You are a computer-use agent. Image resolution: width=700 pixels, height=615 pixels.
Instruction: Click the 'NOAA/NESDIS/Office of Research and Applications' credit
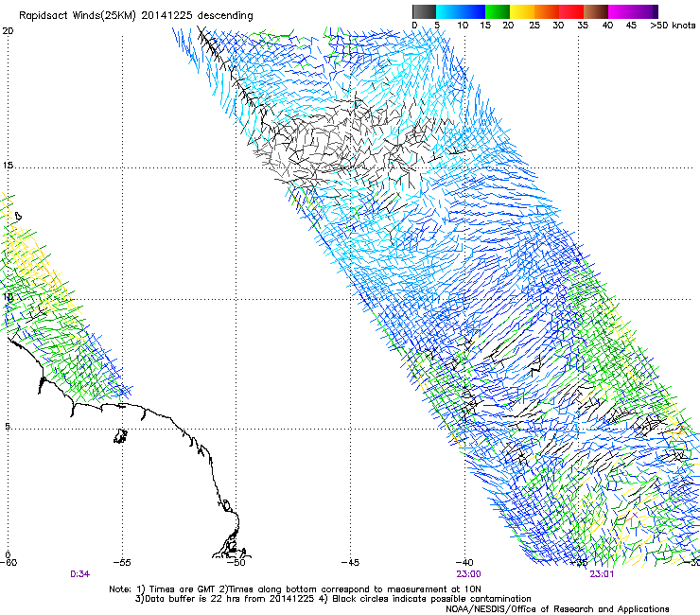(557, 609)
